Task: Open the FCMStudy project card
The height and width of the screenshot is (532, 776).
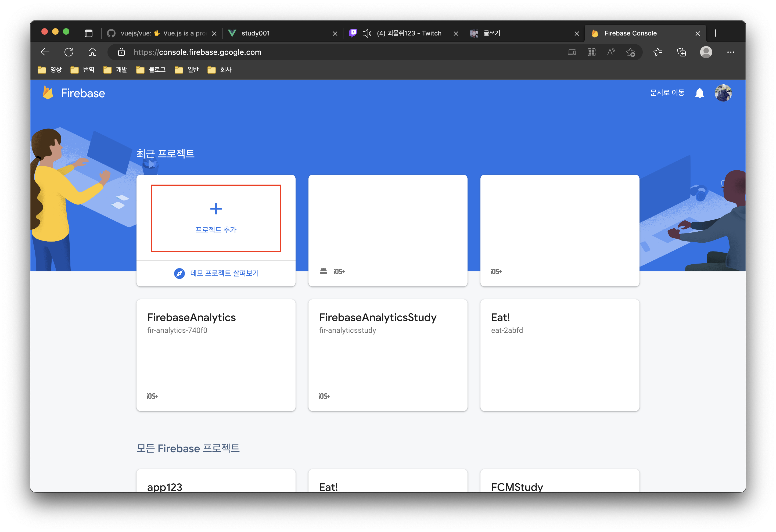Action: (x=560, y=481)
